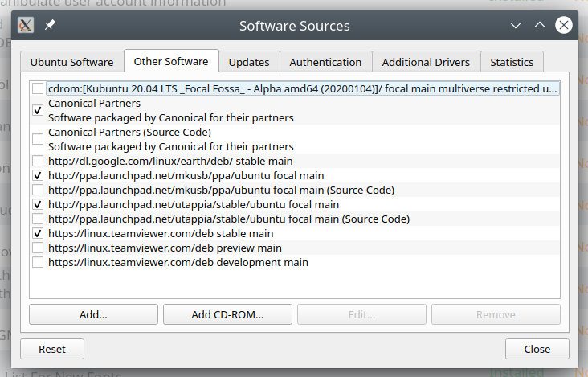Click the Reset button

click(52, 349)
